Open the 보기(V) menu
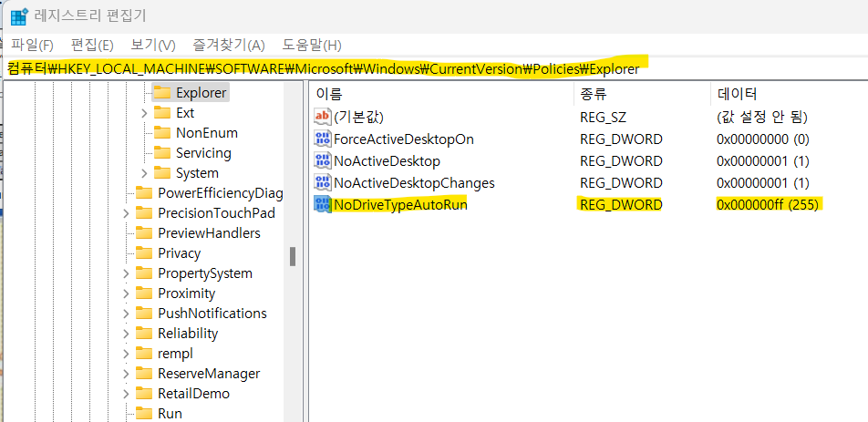Screen dimensions: 868x422 [x=153, y=45]
